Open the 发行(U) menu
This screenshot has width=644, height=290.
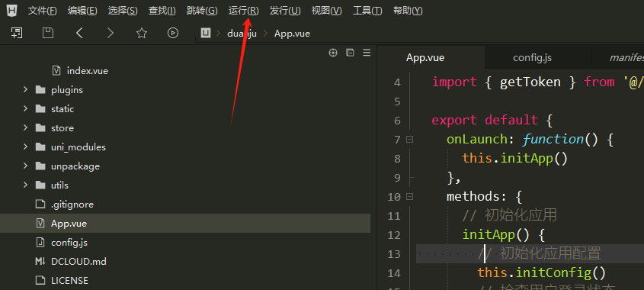click(285, 11)
